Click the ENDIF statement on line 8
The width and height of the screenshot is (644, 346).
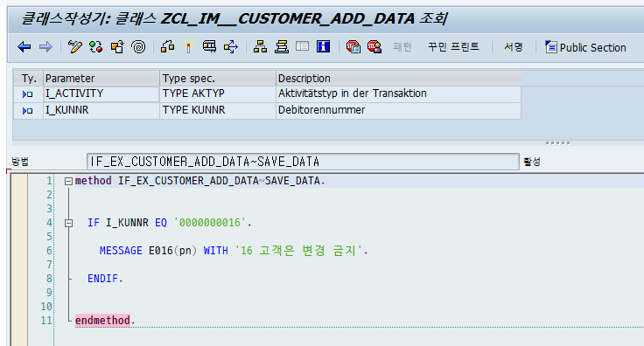(105, 279)
